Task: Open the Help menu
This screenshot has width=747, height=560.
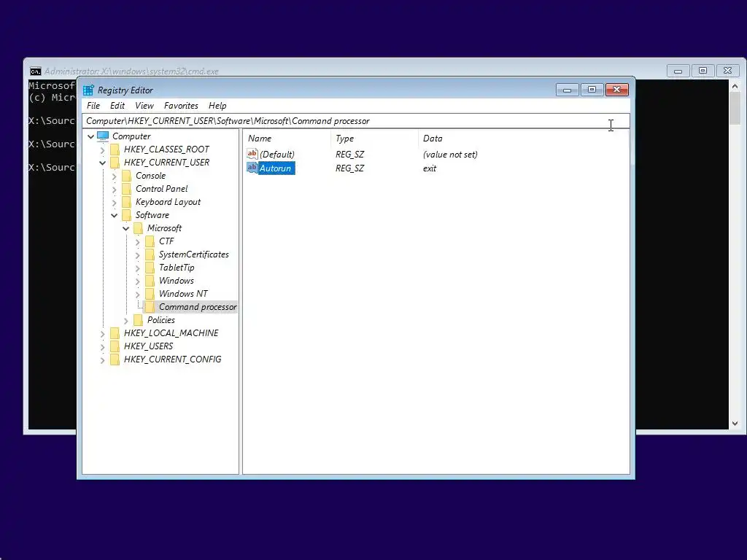Action: point(217,106)
